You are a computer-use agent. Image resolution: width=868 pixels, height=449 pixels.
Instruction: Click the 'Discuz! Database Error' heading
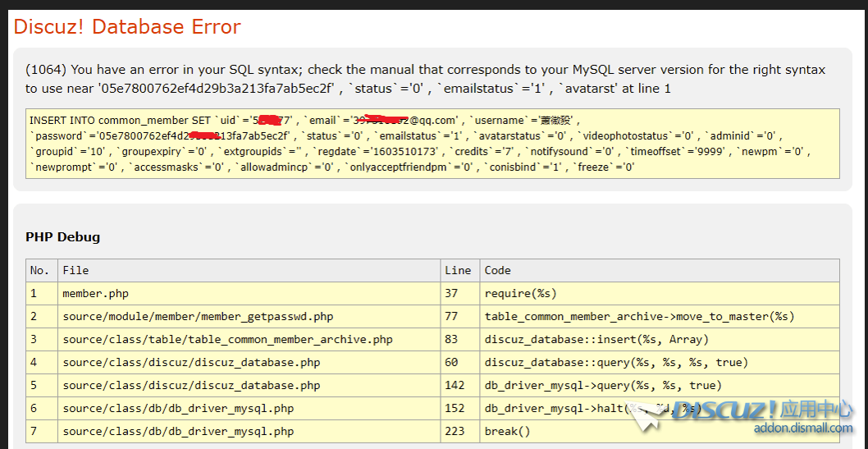point(127,26)
